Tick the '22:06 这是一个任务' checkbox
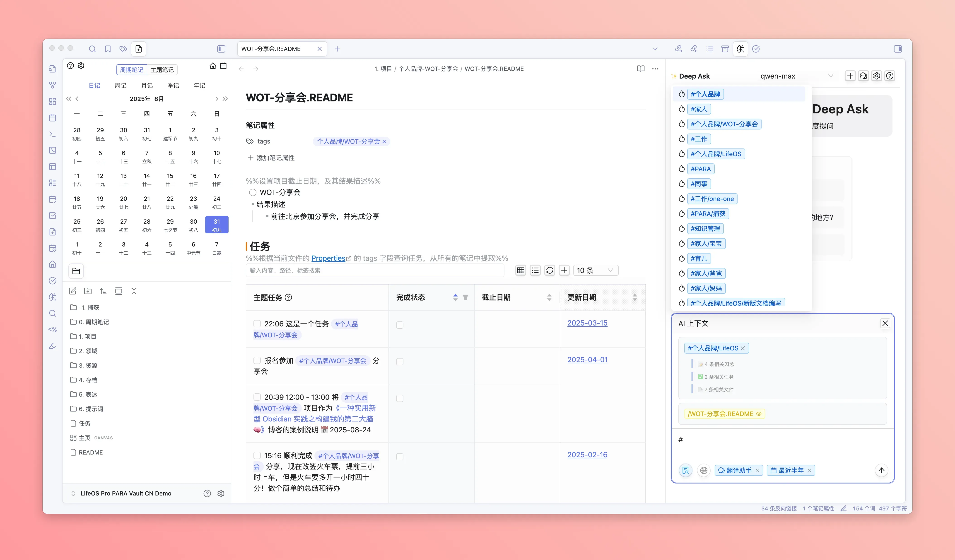The image size is (955, 560). click(x=257, y=324)
